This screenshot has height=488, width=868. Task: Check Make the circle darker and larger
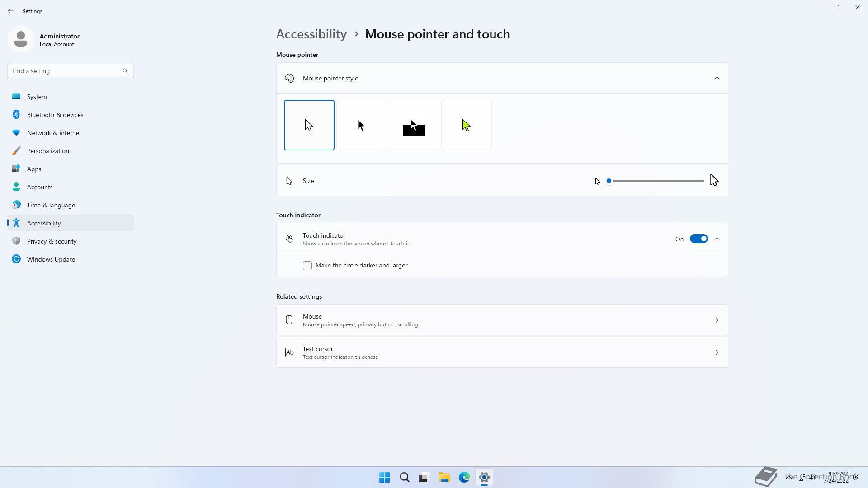coord(307,266)
